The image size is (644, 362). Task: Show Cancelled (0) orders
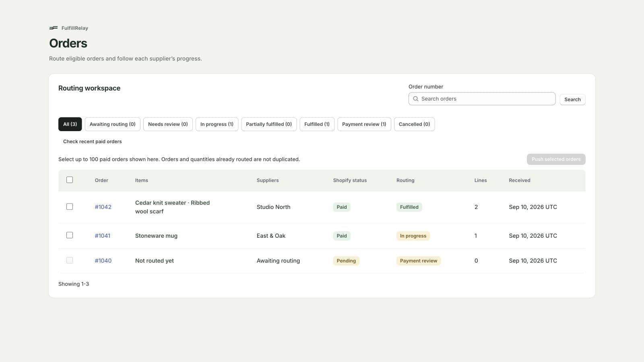(x=414, y=124)
